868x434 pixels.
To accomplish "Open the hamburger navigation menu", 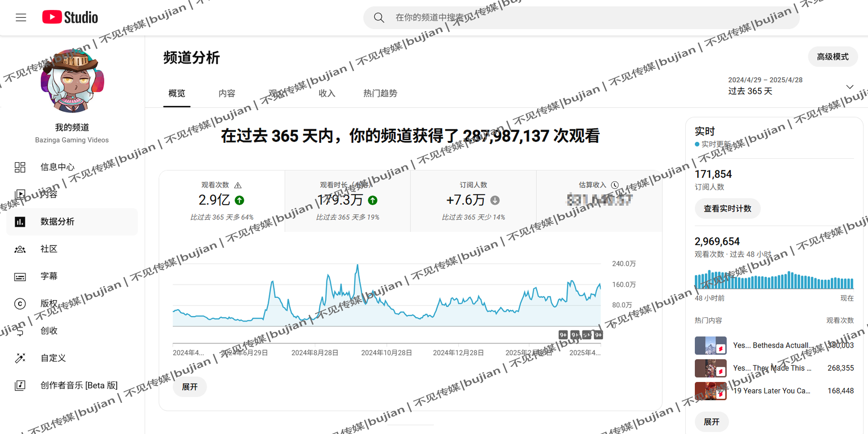I will click(21, 18).
